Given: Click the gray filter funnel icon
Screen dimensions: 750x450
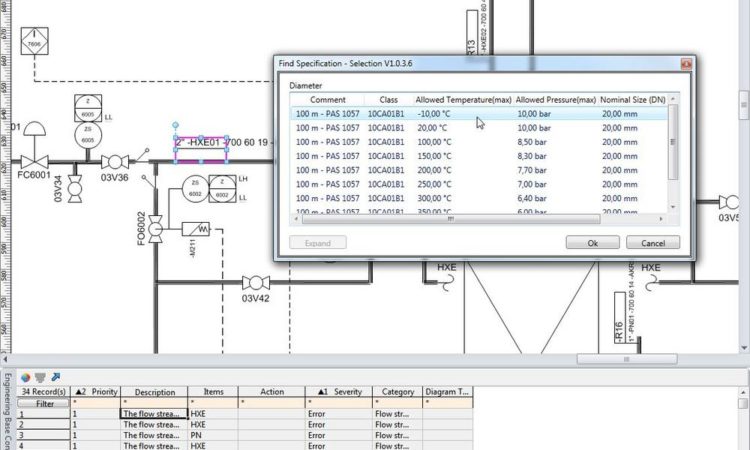Looking at the screenshot, I should coord(40,377).
